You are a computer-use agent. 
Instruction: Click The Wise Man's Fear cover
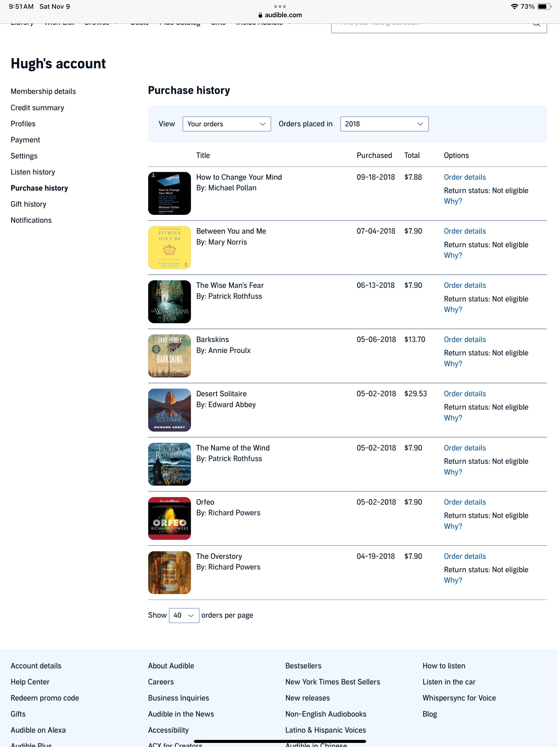[169, 302]
